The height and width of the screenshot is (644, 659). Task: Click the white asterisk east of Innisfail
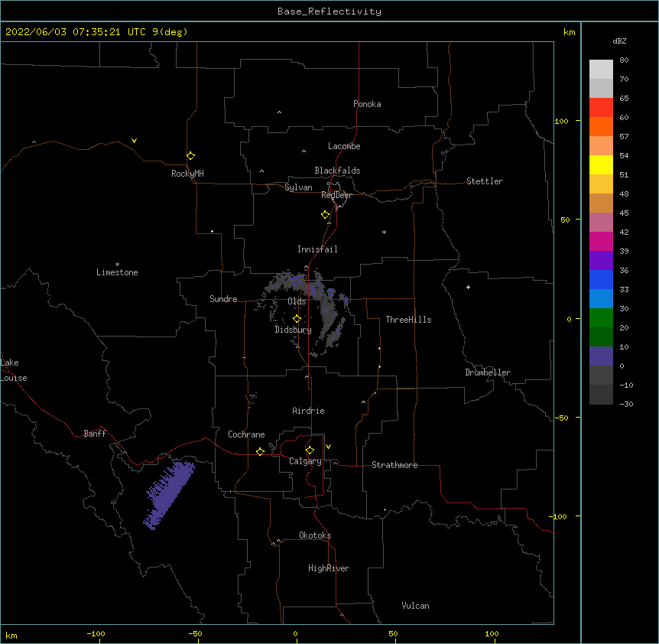[x=384, y=232]
